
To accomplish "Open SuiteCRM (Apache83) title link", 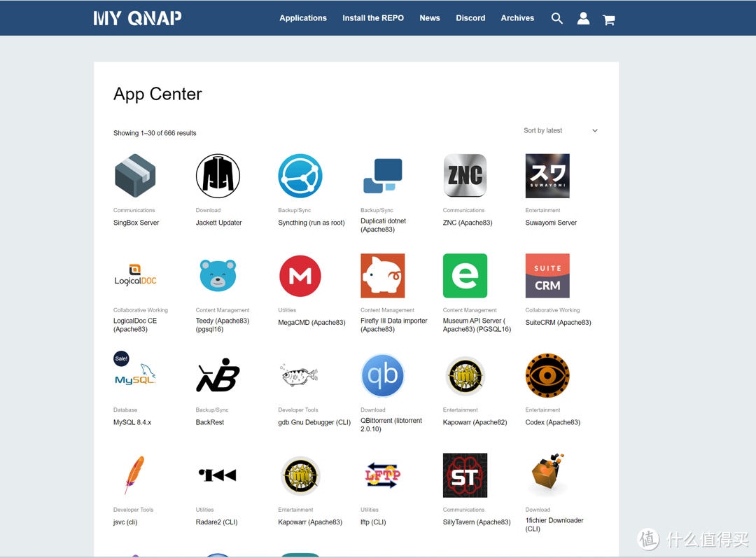I will [558, 323].
